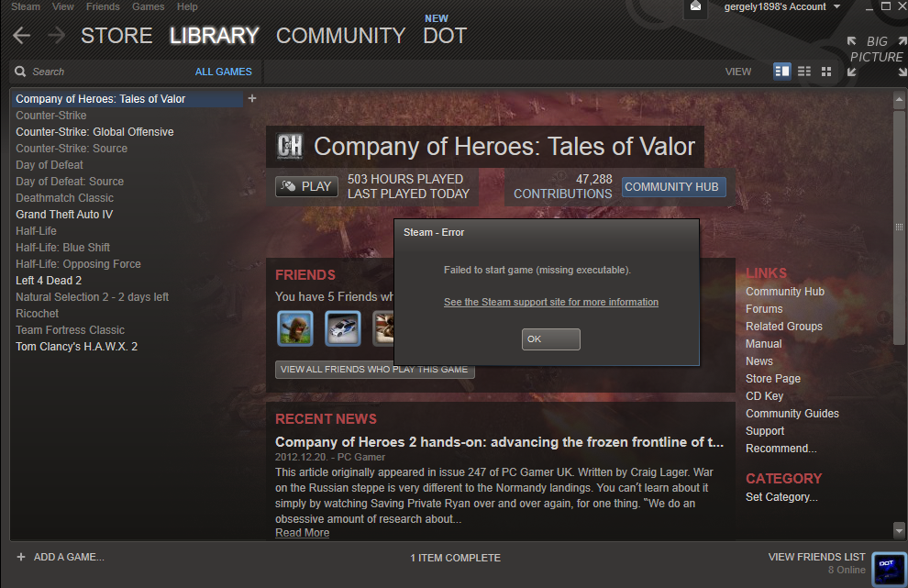Open Set Category options
This screenshot has width=908, height=588.
click(x=781, y=497)
